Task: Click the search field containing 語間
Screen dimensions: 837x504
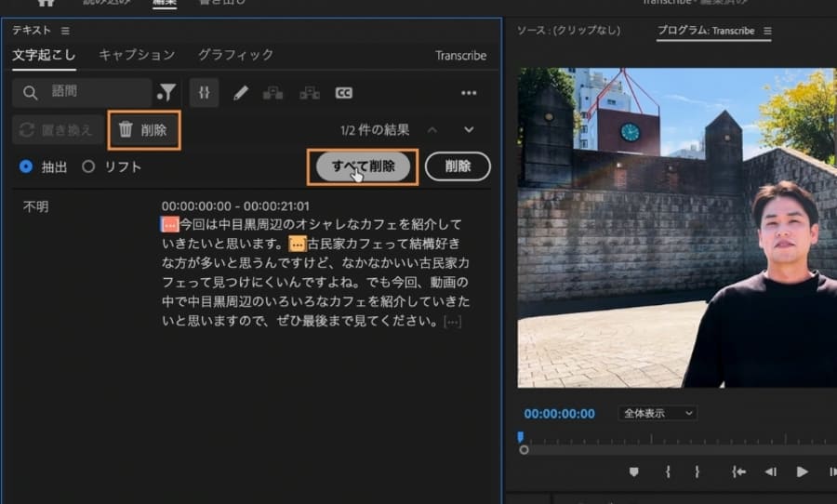Action: [82, 92]
